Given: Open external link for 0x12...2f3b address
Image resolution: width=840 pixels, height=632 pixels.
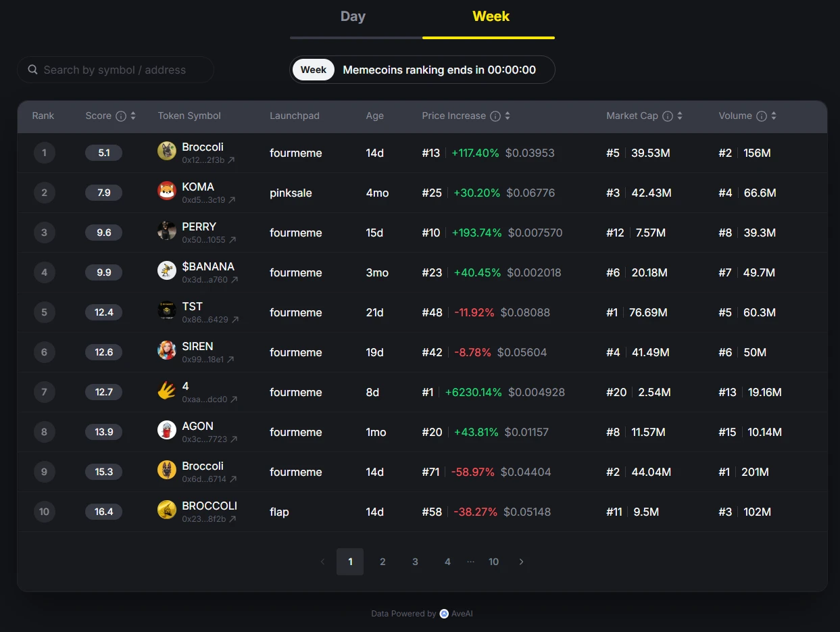Looking at the screenshot, I should click(231, 160).
